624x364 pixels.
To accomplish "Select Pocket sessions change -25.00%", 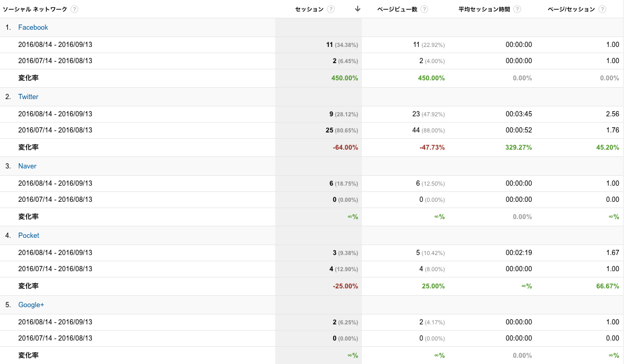I will click(x=346, y=286).
